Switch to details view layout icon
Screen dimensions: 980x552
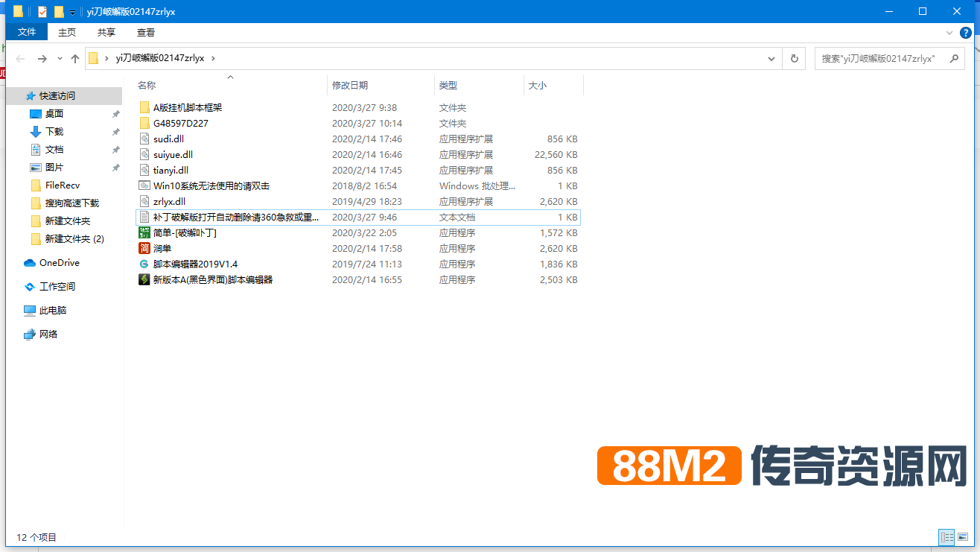coord(946,536)
